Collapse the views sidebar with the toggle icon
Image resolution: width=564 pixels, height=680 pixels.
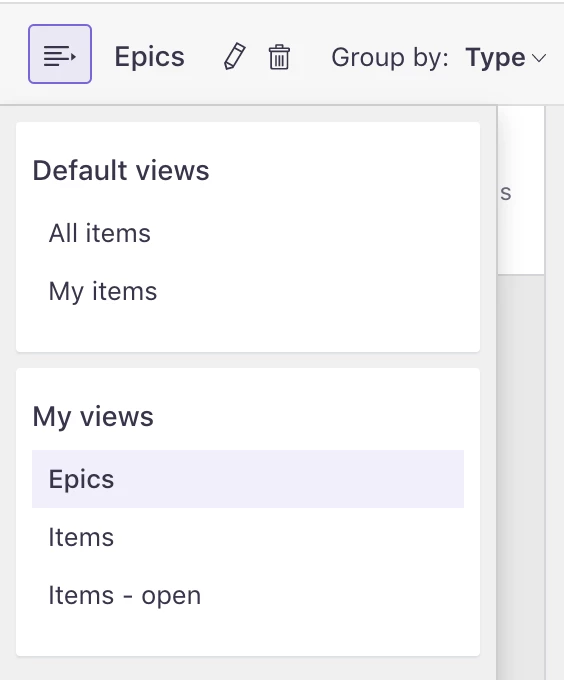(x=60, y=54)
